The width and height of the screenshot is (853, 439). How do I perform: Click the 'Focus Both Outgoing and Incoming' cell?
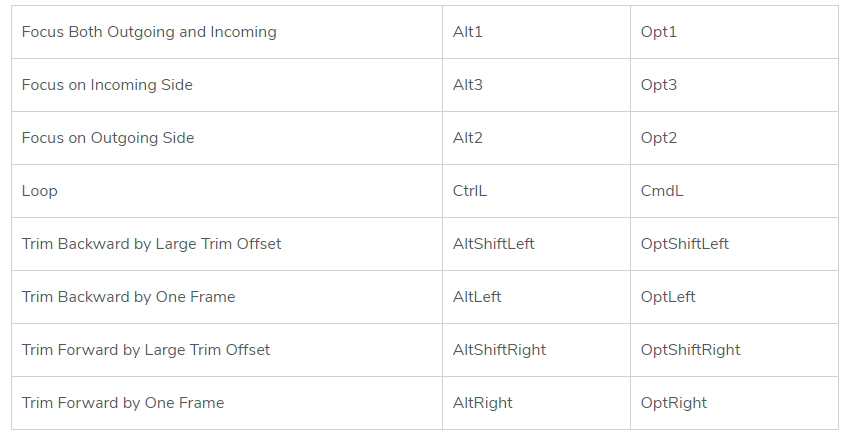(x=149, y=32)
